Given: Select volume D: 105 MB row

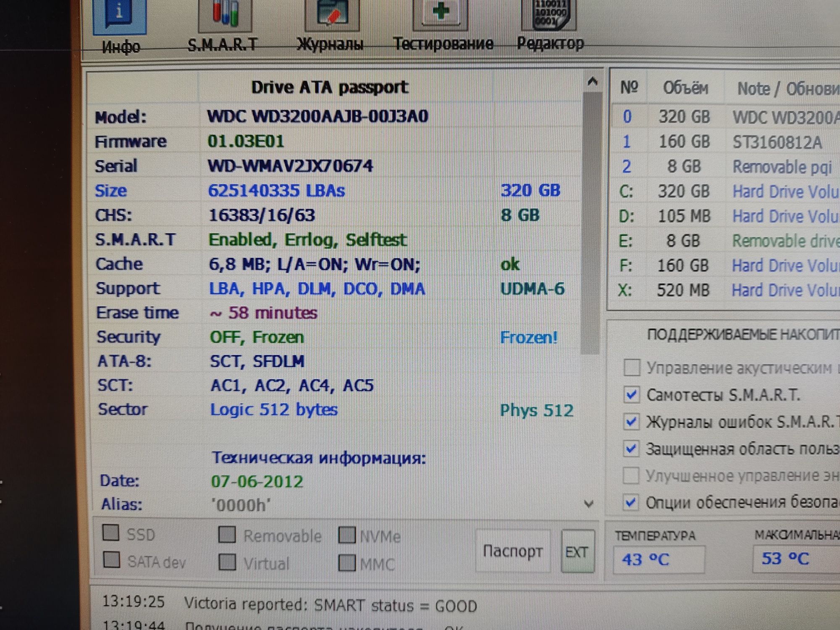Looking at the screenshot, I should coord(725,216).
